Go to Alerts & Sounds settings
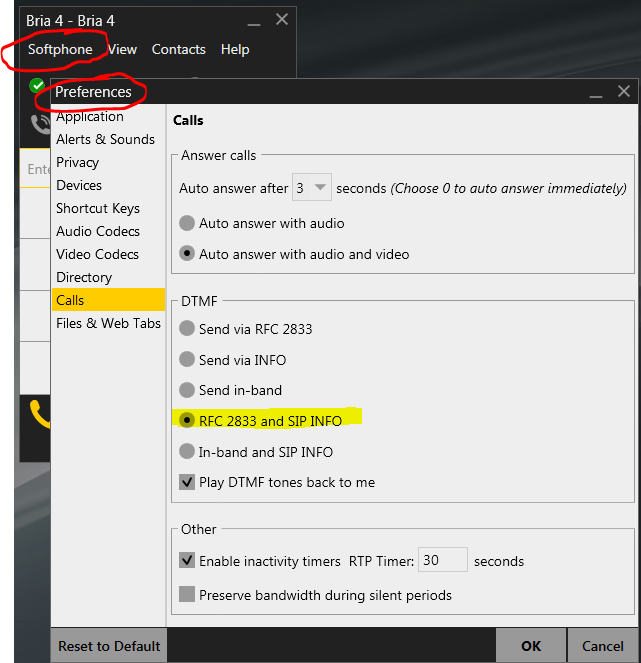641x663 pixels. (x=108, y=139)
